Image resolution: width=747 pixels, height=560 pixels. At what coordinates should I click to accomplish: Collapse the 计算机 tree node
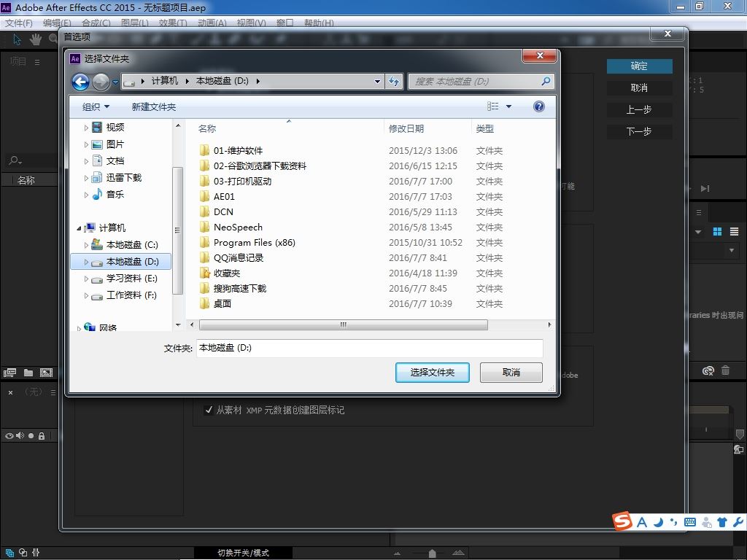click(79, 228)
